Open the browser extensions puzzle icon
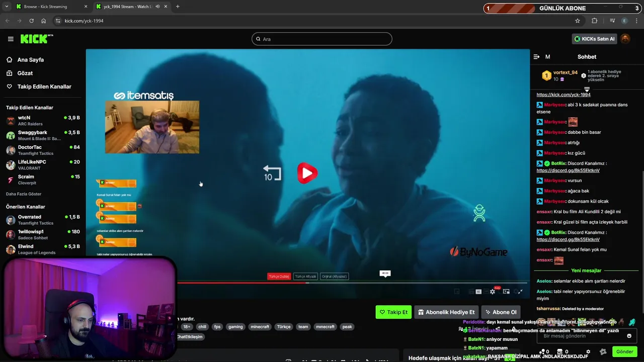644x362 pixels. pyautogui.click(x=595, y=21)
